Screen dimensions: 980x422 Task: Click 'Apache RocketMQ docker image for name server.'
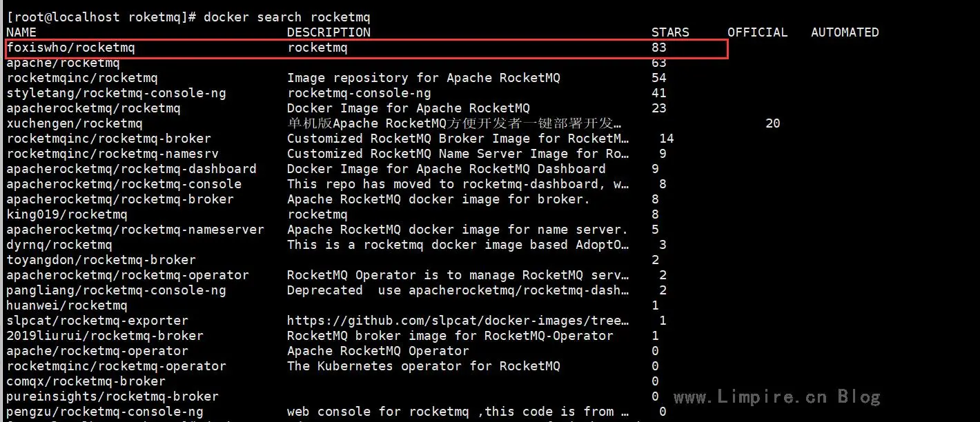pos(458,230)
